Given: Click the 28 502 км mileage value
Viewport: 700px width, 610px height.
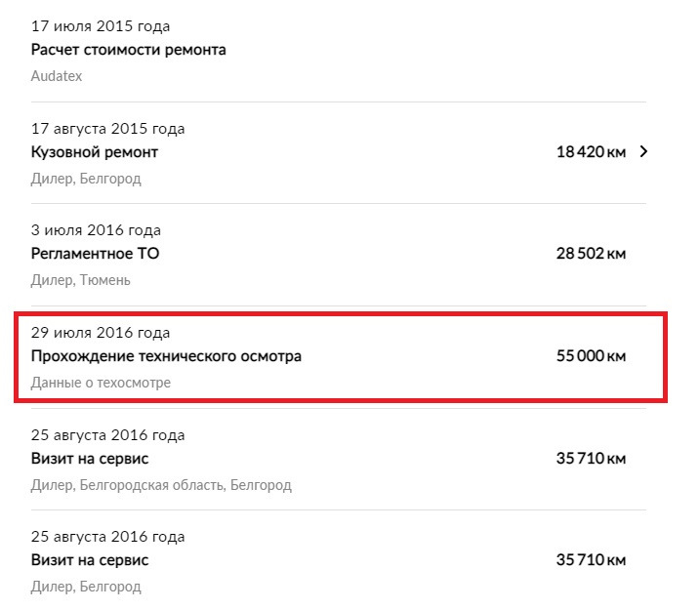Looking at the screenshot, I should point(591,254).
